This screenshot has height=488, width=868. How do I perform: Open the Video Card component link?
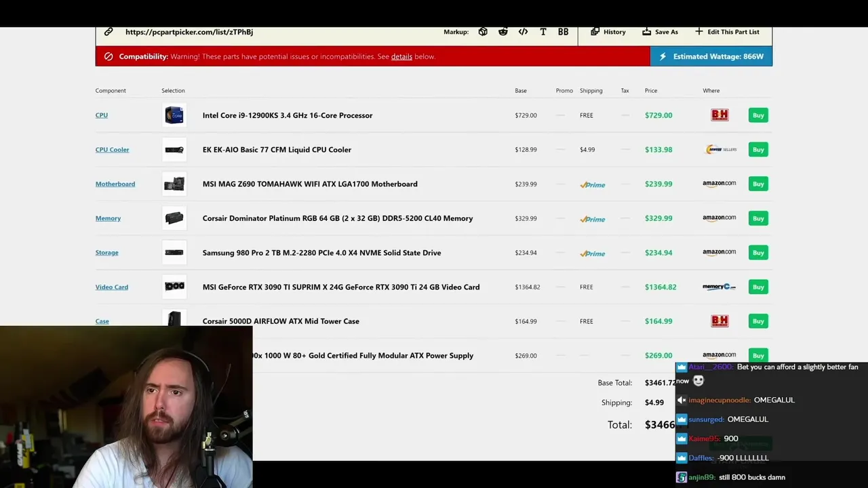click(x=112, y=287)
